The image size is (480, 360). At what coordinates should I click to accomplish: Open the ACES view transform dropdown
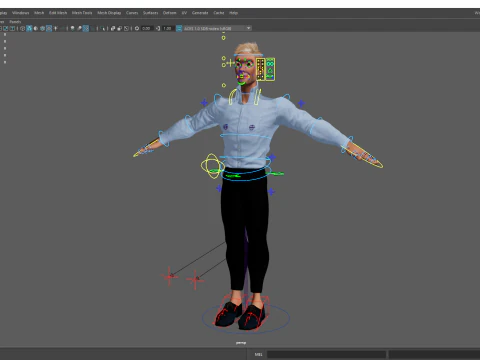pos(217,28)
